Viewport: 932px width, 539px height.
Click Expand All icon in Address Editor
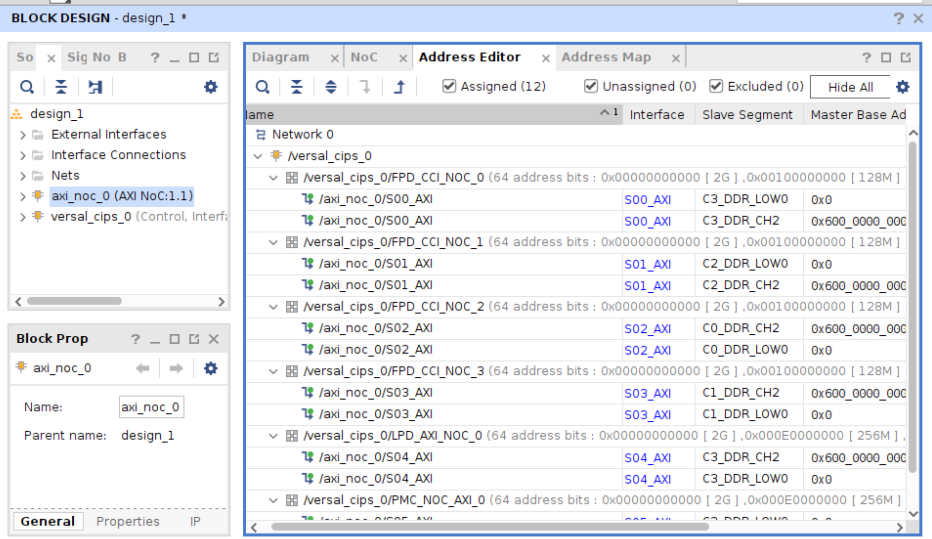point(331,87)
